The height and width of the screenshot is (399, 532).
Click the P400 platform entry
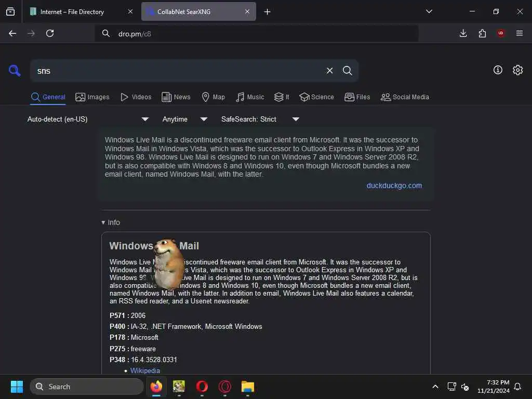185,326
